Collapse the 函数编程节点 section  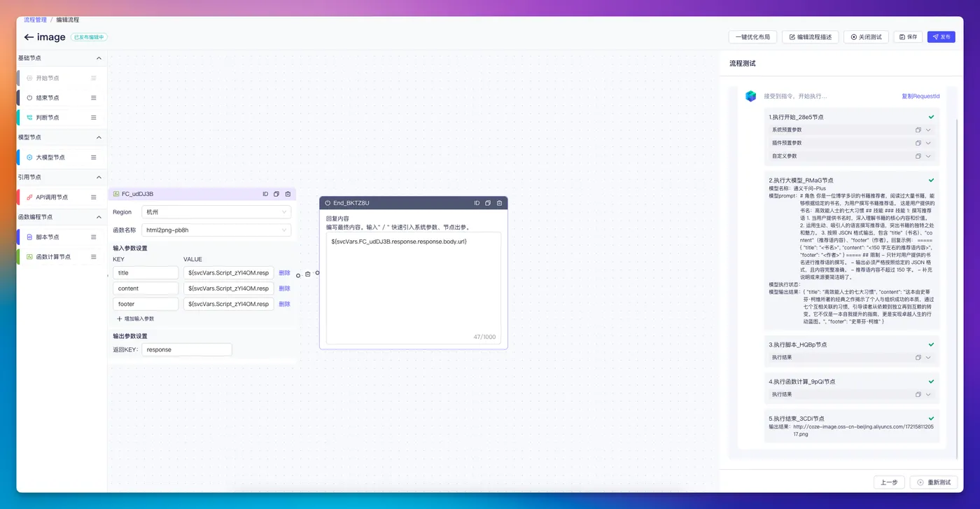pos(99,217)
